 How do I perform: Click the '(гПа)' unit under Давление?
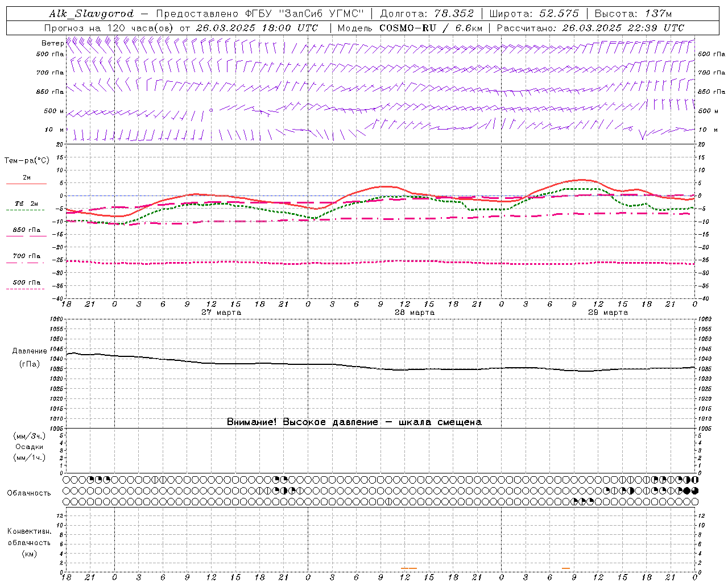pos(30,364)
